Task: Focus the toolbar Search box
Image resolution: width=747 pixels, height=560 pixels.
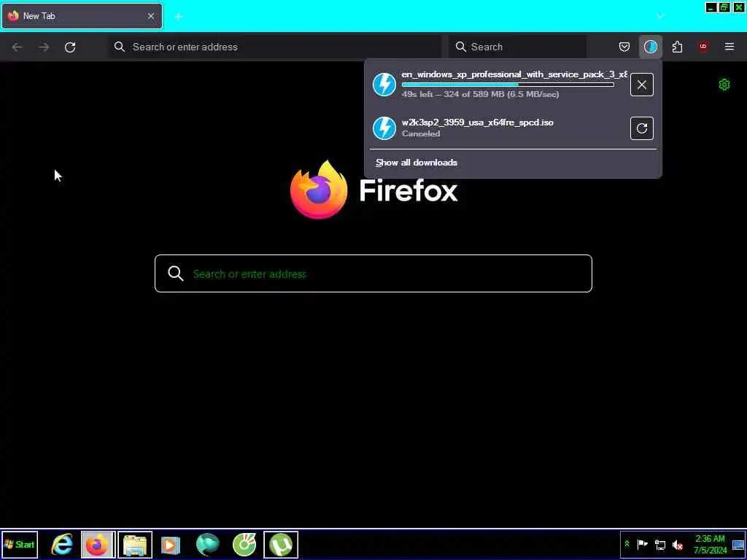Action: [517, 47]
